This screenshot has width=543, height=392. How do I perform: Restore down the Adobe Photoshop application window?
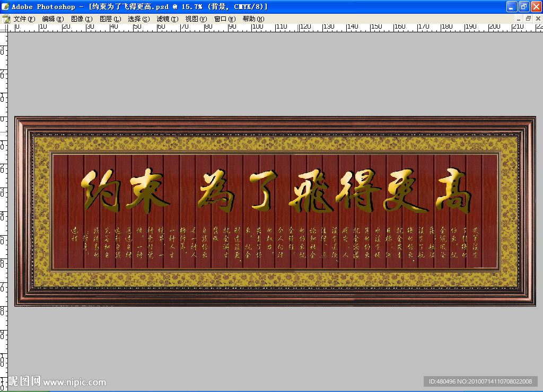523,6
